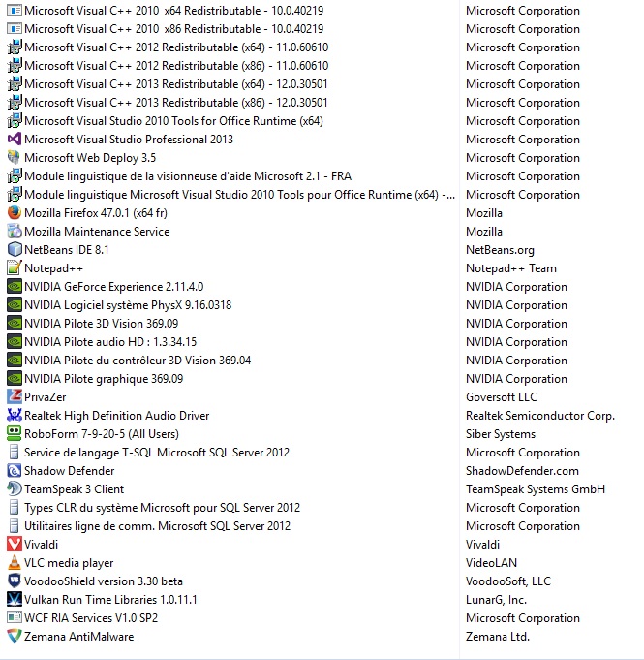644x660 pixels.
Task: Select VoodooShield version 3.30 beta name
Action: (104, 581)
